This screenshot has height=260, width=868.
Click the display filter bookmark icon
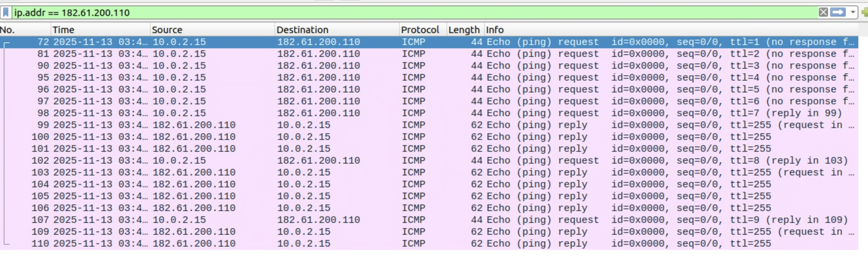[x=6, y=12]
